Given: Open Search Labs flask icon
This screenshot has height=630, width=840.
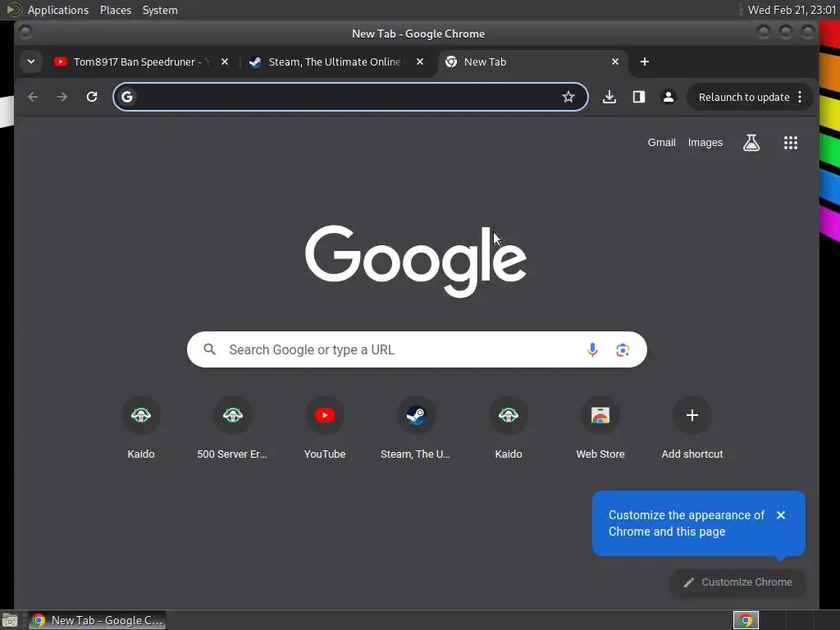Looking at the screenshot, I should (x=751, y=143).
